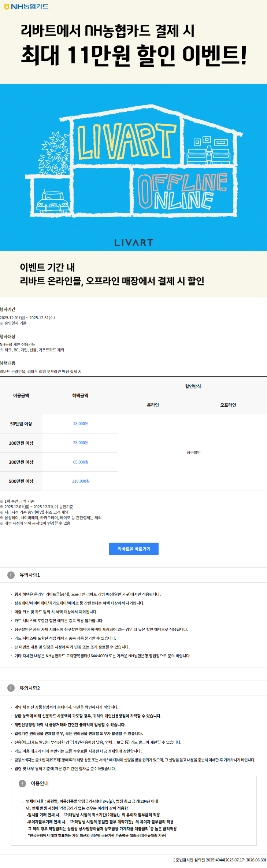Click the LIVART wordmark below the house
Viewport: 267px width, 868px height.
pos(134,243)
